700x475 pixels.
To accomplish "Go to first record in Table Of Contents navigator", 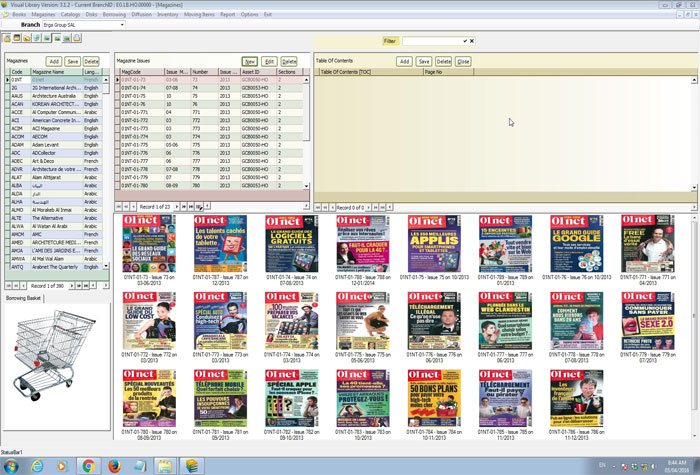I will (318, 208).
